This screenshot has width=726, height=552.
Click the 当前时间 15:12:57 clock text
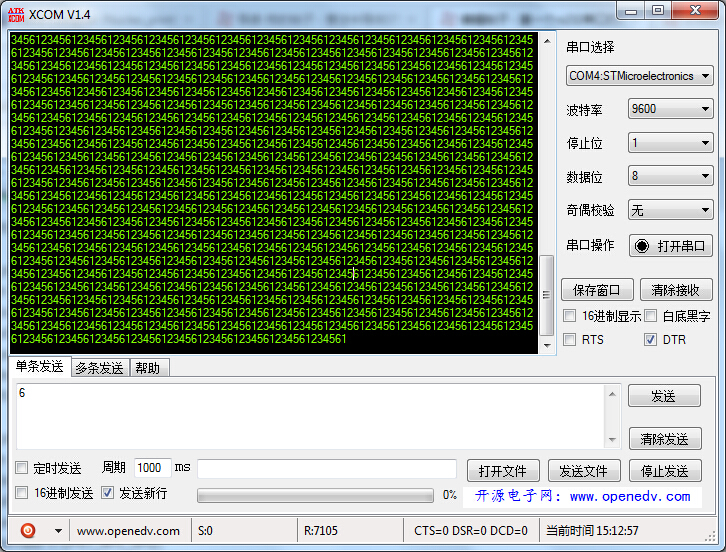pos(592,531)
